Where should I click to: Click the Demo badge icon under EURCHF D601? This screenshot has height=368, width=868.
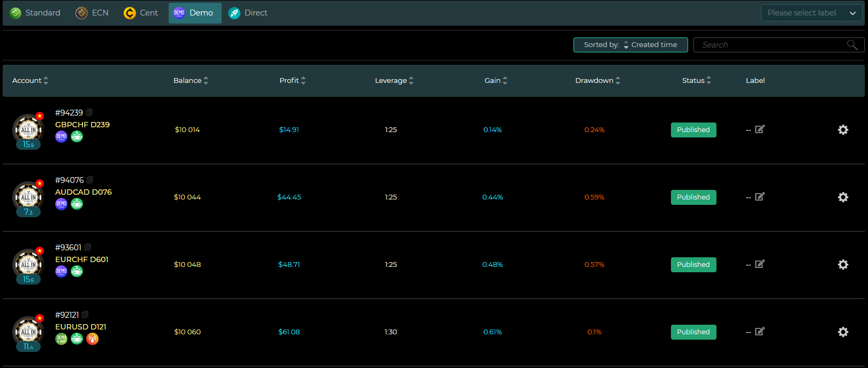pyautogui.click(x=62, y=272)
